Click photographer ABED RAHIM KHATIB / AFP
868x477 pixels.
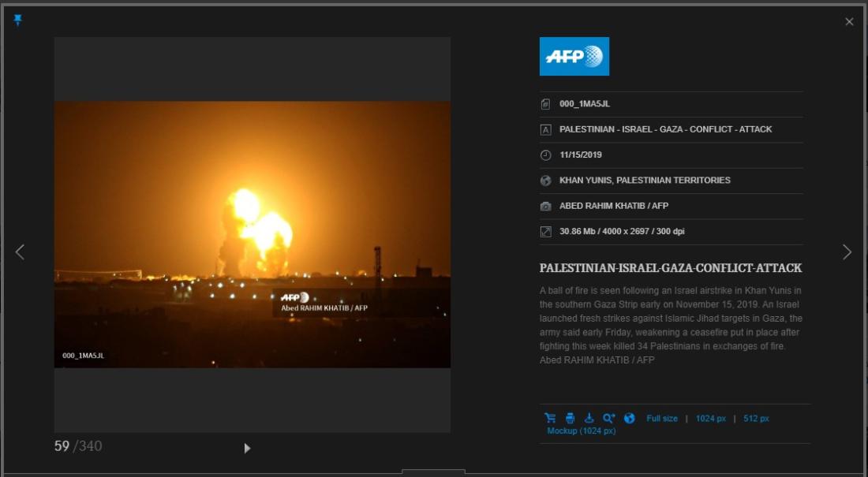point(613,205)
